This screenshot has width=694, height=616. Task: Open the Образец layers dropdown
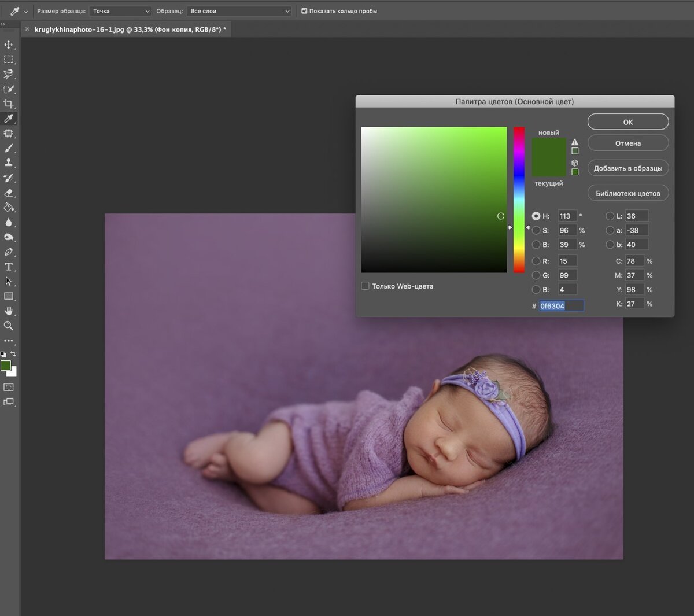click(239, 11)
